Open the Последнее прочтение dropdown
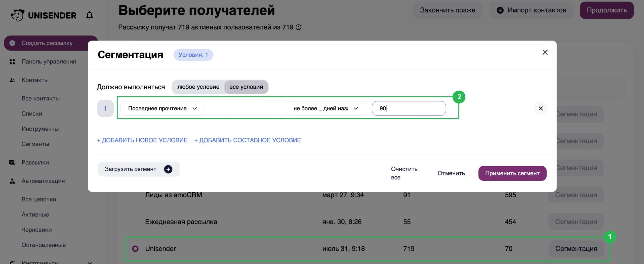 pos(162,108)
